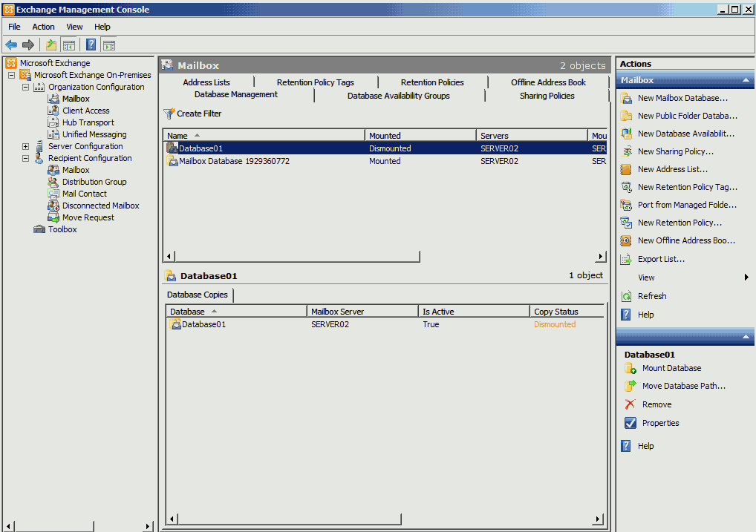Viewport: 756px width, 532px height.
Task: Click Help link under Database01 actions
Action: click(645, 446)
